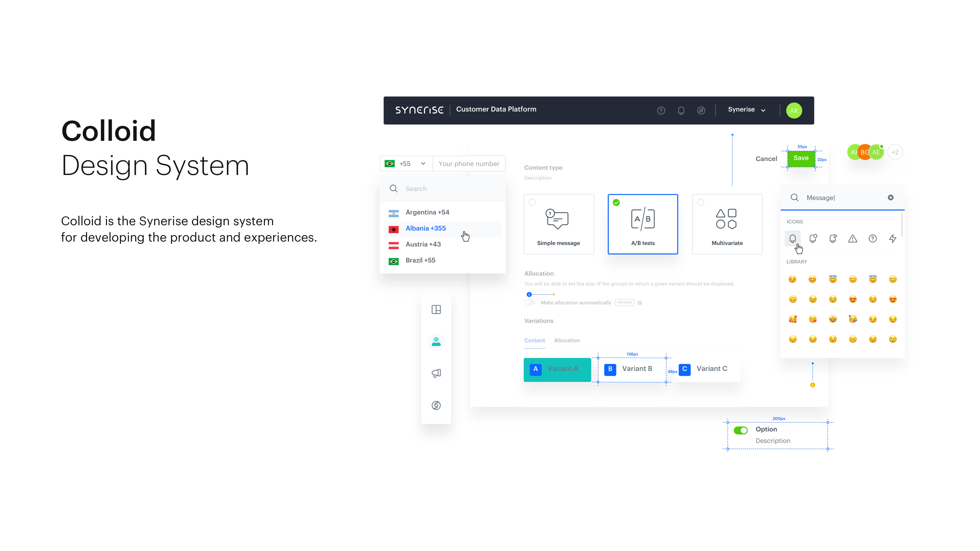
Task: Clear the Message search field
Action: coord(891,197)
